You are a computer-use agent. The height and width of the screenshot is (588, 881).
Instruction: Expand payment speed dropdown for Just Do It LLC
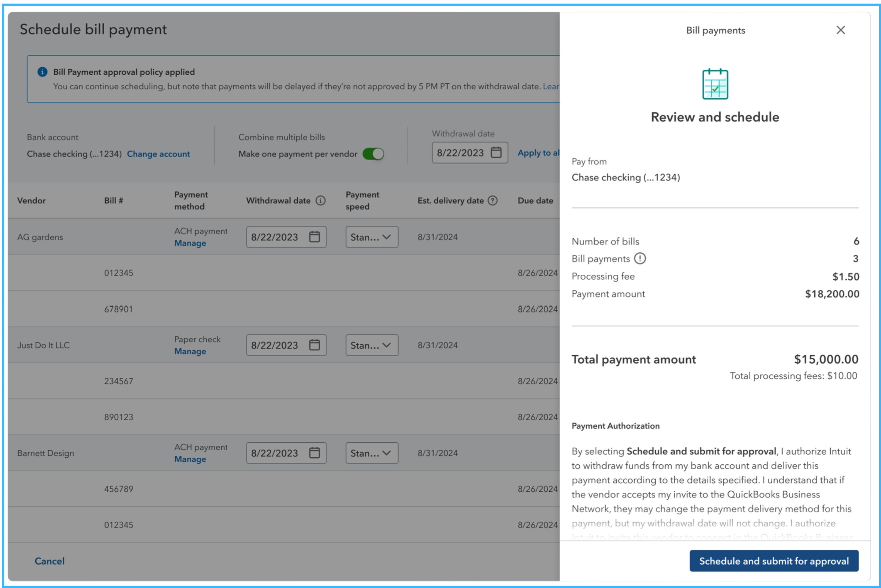click(372, 345)
